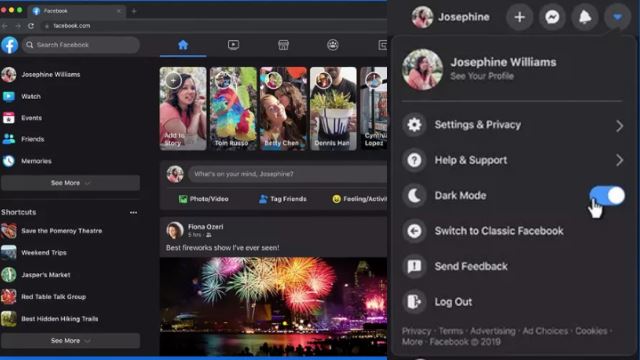Expand See More under Memories
Screen dimensions: 640x360
tap(70, 183)
